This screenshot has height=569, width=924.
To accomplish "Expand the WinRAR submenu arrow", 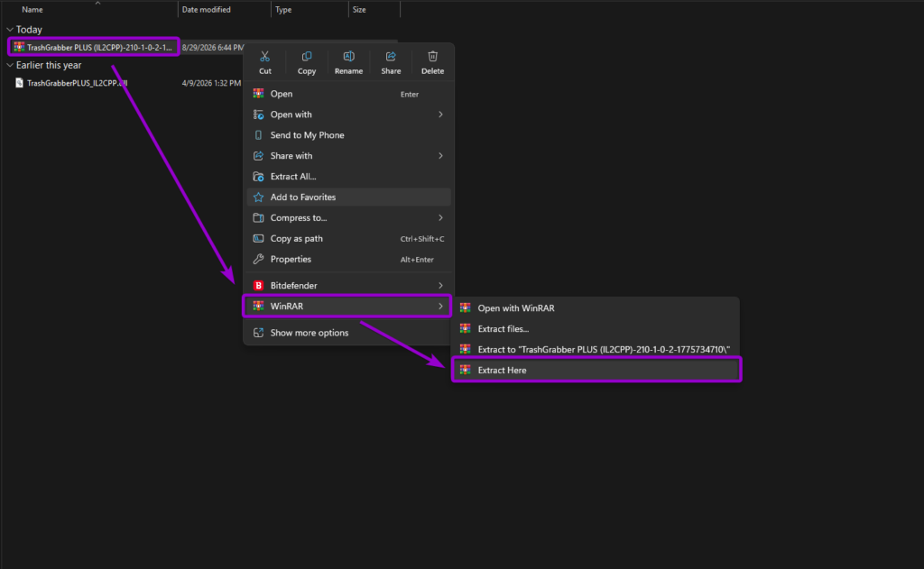I will [x=440, y=306].
